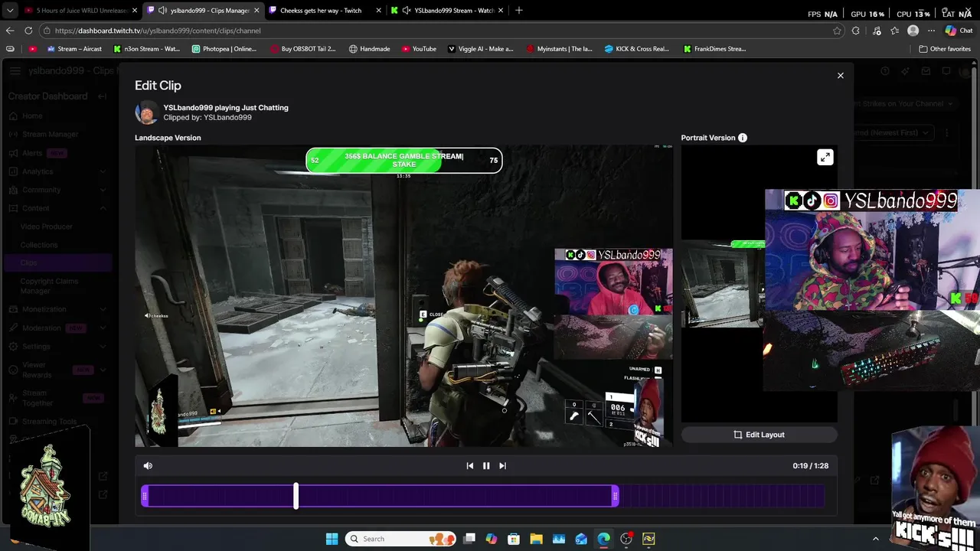Switch to the YSLbando999 Stream Kick tab
Viewport: 980px width, 551px height.
(448, 11)
